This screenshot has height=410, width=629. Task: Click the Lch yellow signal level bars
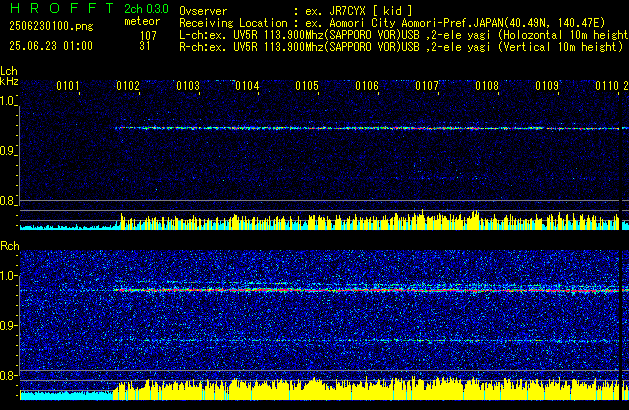[x=369, y=221]
